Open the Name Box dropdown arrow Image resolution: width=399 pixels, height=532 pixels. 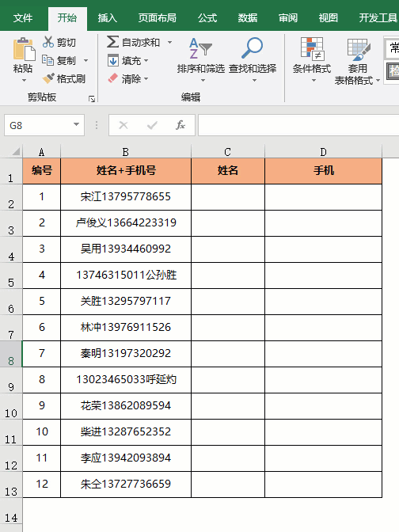point(76,125)
